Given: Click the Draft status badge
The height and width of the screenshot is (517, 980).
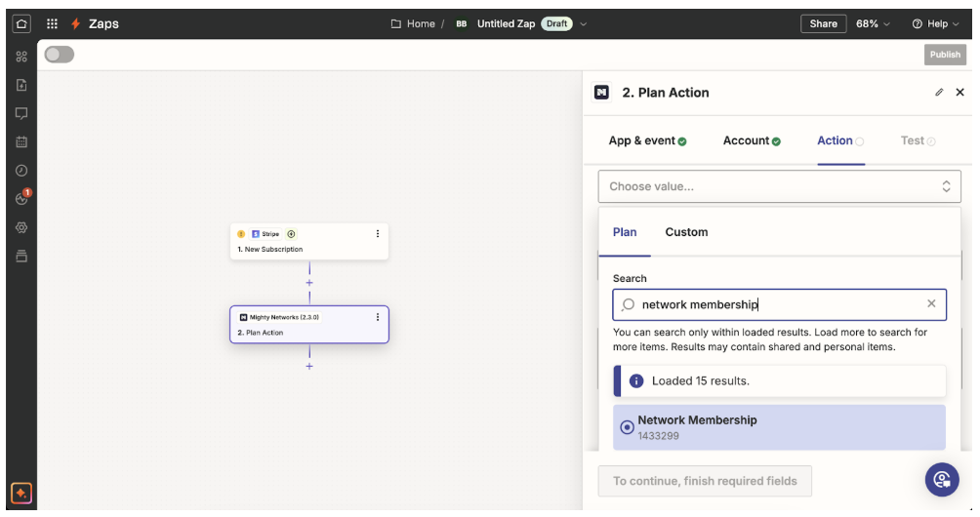Looking at the screenshot, I should [556, 23].
